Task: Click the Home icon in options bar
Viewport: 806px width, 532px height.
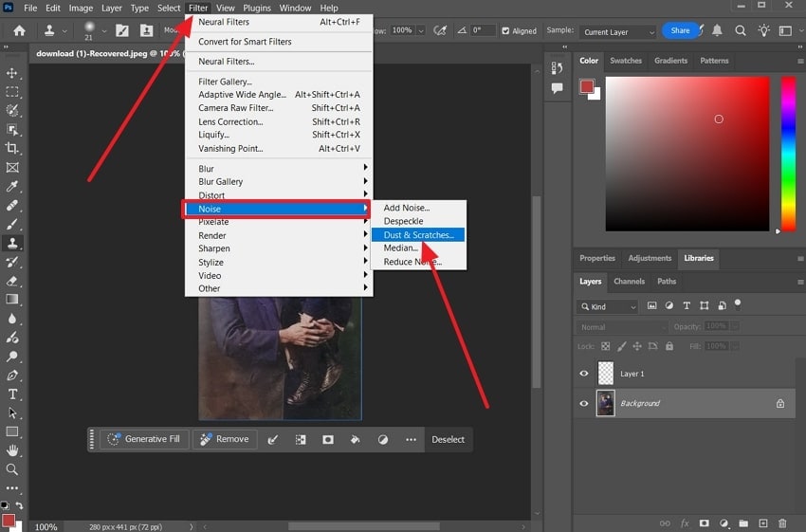Action: (x=19, y=31)
